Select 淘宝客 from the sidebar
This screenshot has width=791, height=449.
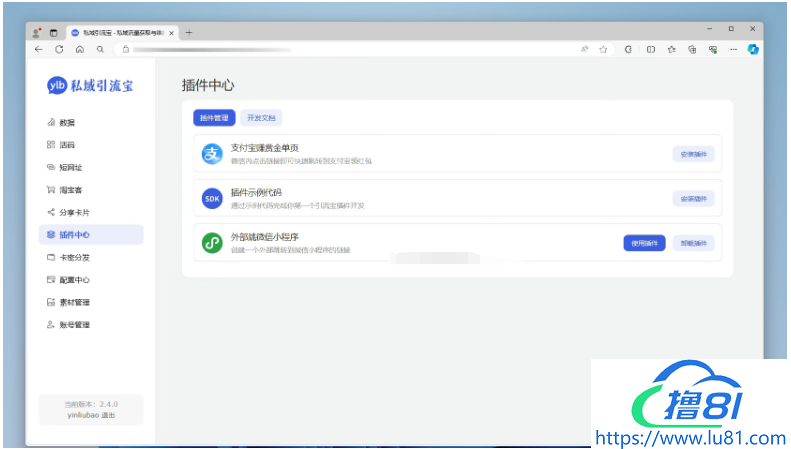tap(71, 190)
